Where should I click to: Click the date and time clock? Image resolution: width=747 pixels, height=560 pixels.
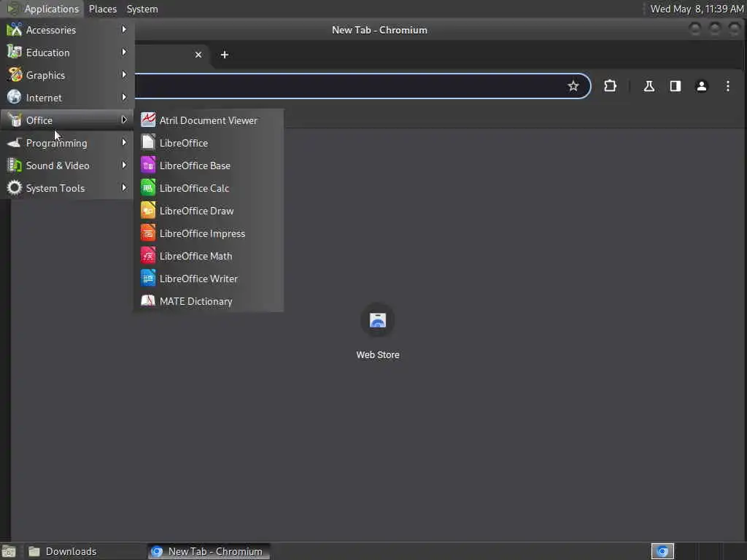(x=697, y=9)
